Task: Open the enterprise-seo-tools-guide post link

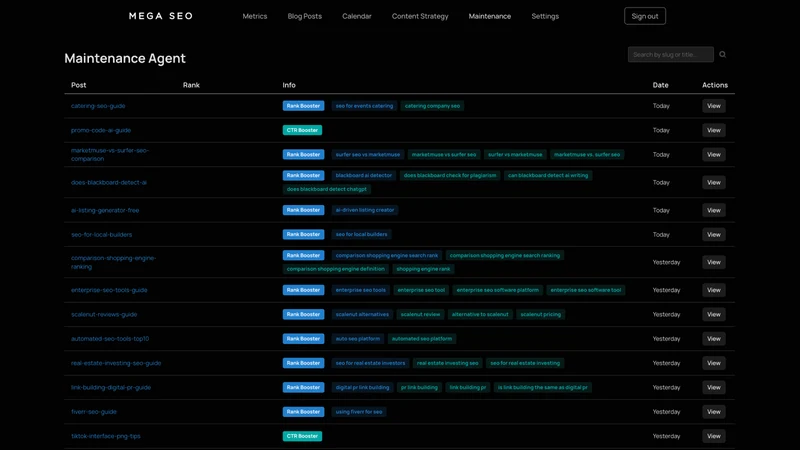Action: tap(109, 290)
